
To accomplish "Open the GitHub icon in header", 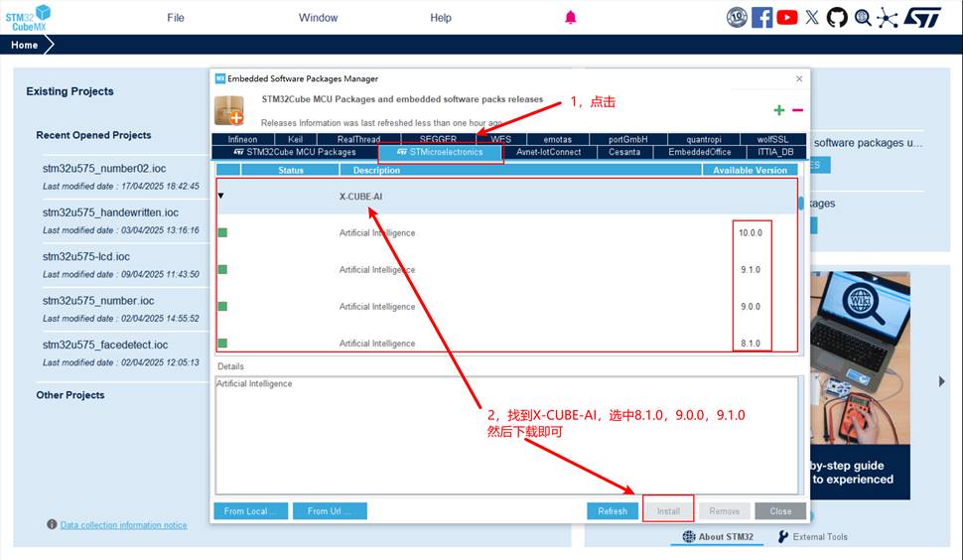I will (x=837, y=17).
